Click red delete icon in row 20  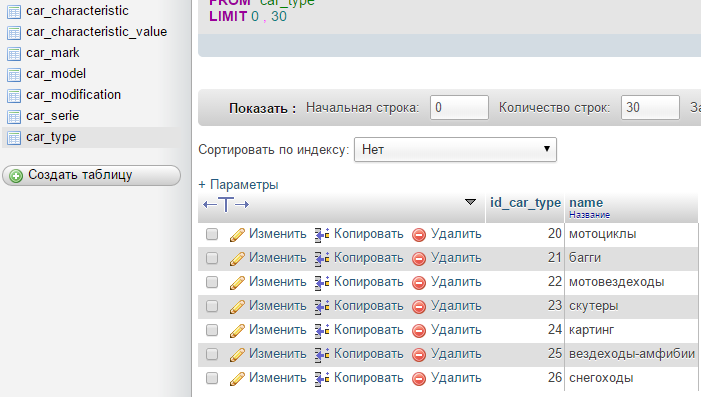[419, 235]
